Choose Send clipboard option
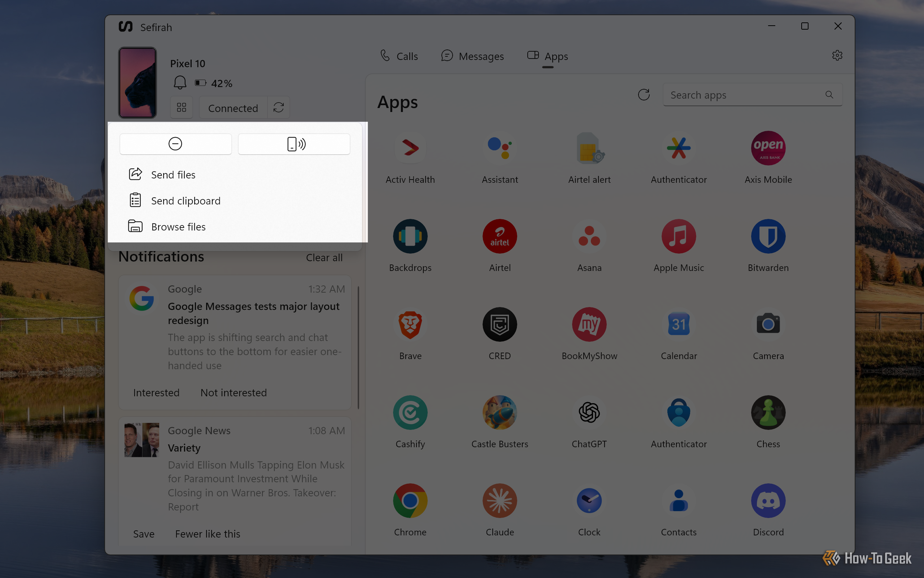Image resolution: width=924 pixels, height=578 pixels. (x=235, y=200)
